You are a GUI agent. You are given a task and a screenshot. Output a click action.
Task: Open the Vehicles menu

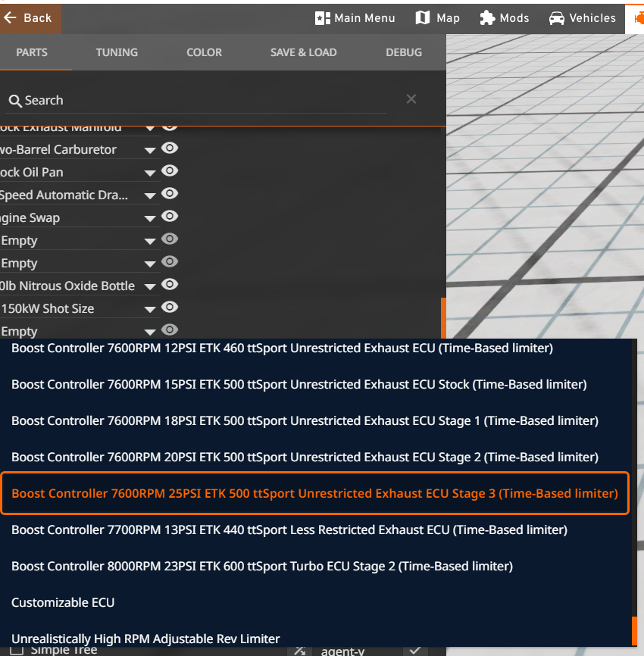[583, 18]
